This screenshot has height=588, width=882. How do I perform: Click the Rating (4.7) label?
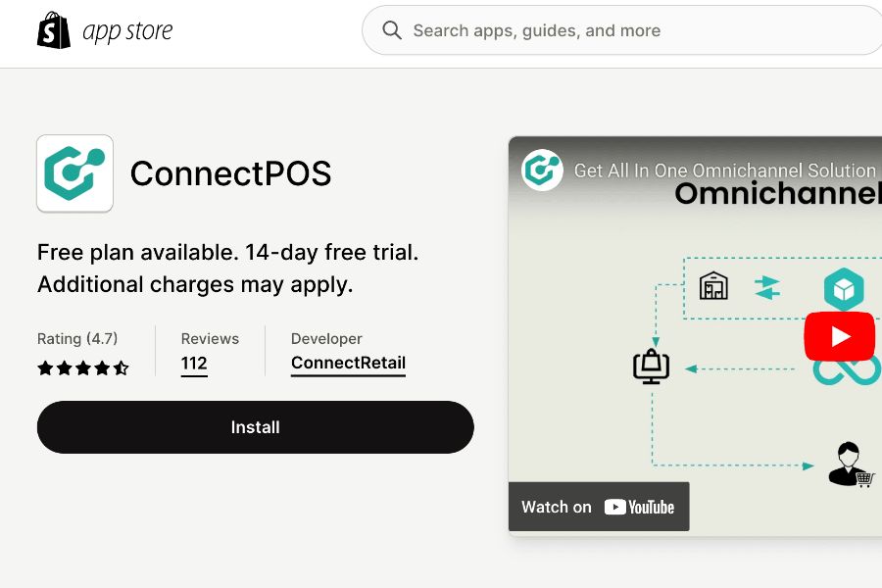tap(76, 338)
